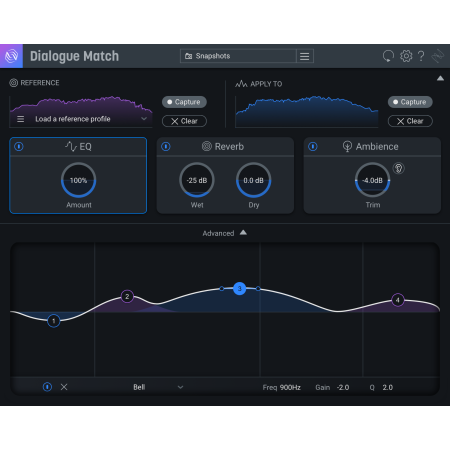Click the Q 2.0 value
This screenshot has height=450, width=450.
point(388,387)
